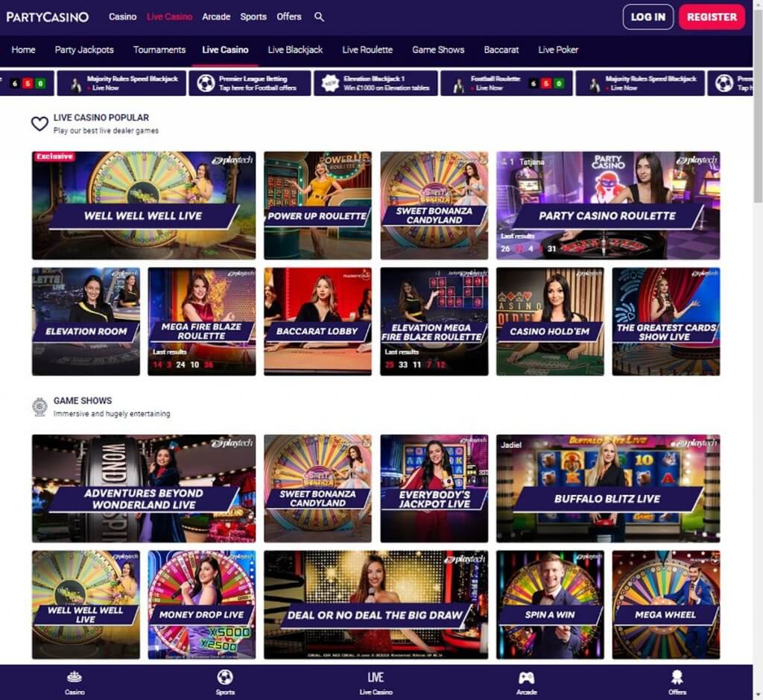
Task: Click the NEW badge on Elevation Blackjack 1 banner
Action: [x=330, y=83]
